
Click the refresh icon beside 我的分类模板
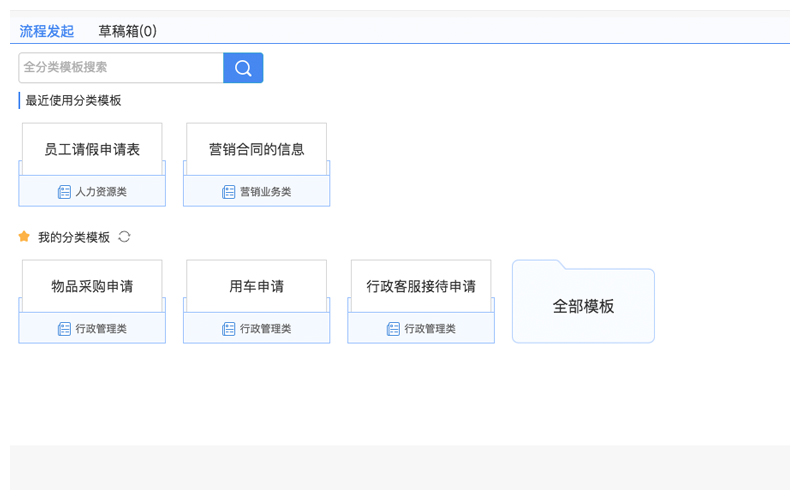tap(124, 237)
